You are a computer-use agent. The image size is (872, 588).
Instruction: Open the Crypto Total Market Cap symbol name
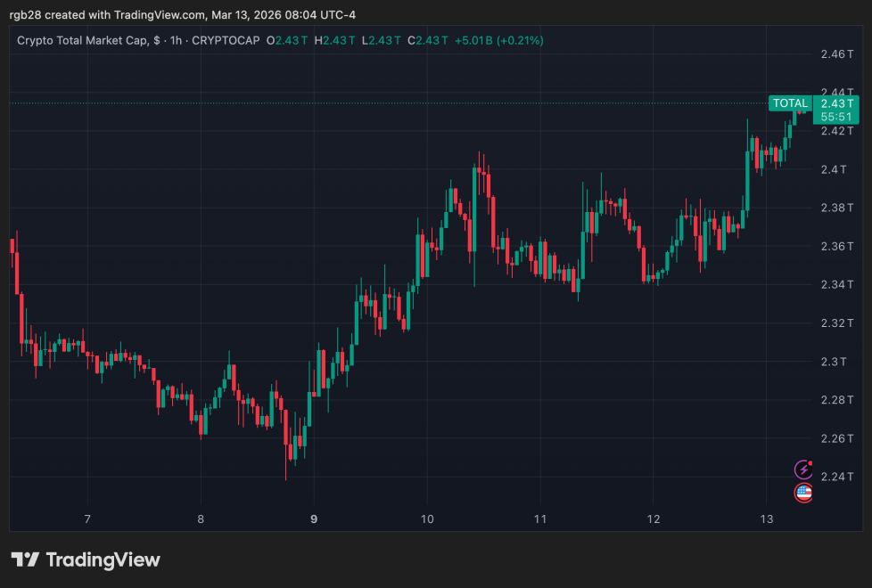83,40
